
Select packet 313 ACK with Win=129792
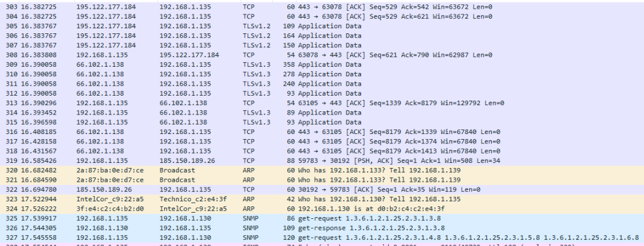[x=322, y=103]
